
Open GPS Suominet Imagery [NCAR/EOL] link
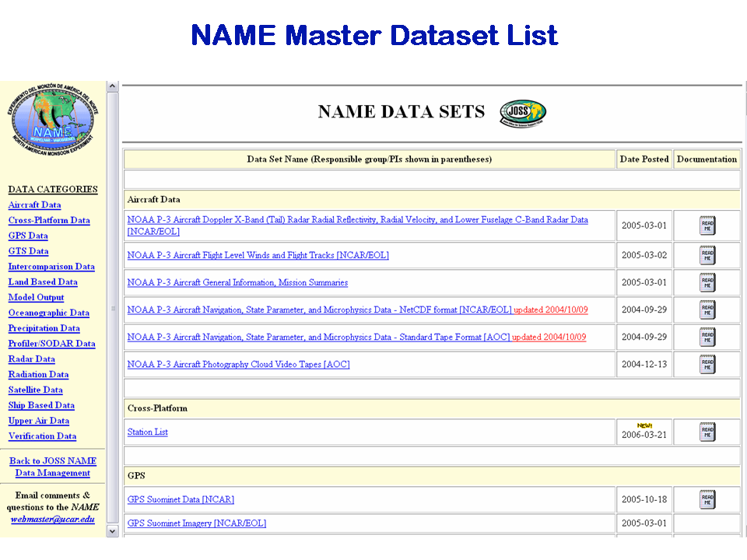pos(196,523)
